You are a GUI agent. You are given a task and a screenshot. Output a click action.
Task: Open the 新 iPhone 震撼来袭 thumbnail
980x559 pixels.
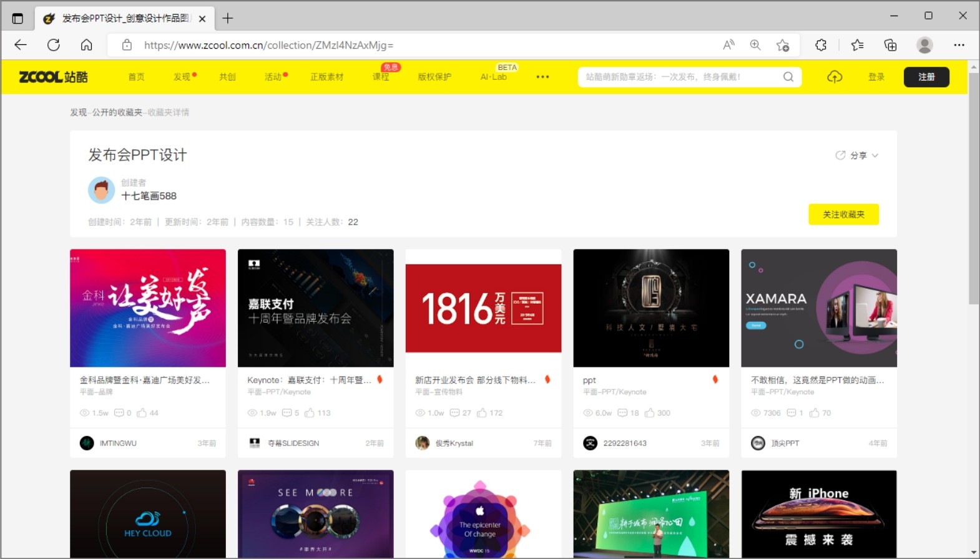point(819,514)
